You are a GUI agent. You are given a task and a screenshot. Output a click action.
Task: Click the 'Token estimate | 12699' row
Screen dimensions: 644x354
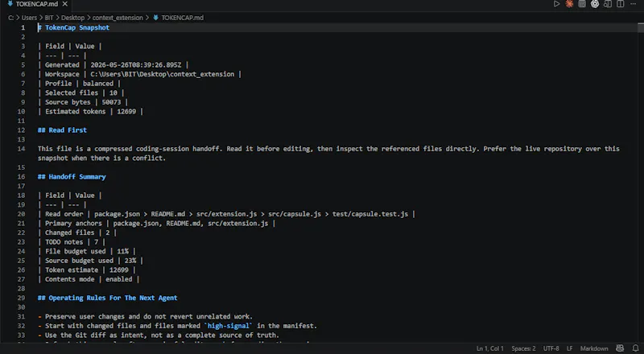click(x=87, y=270)
